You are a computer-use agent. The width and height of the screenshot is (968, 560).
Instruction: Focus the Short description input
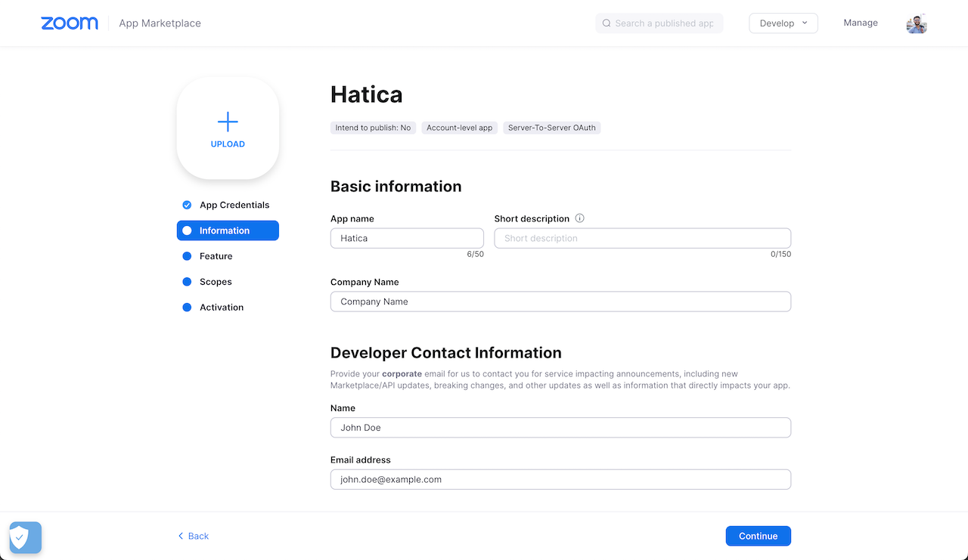(642, 238)
